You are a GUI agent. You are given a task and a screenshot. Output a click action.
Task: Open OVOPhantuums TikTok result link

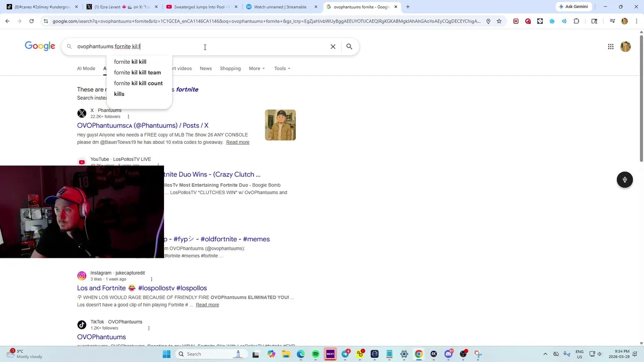pyautogui.click(x=101, y=337)
